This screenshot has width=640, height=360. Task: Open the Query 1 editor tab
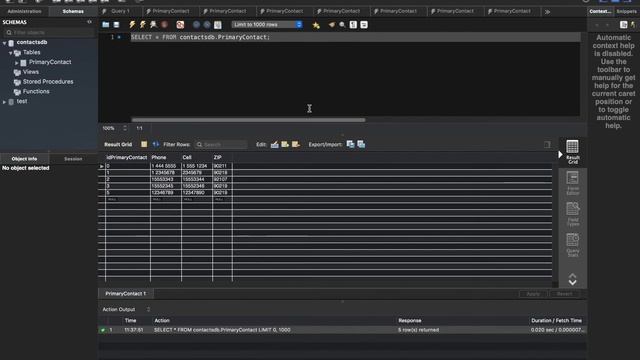pos(120,11)
